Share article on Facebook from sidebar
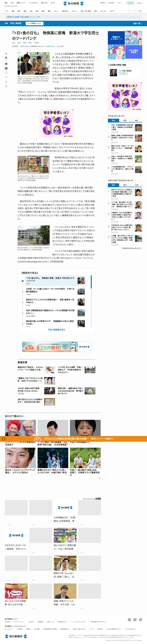The height and width of the screenshot is (644, 147). pyautogui.click(x=6, y=64)
